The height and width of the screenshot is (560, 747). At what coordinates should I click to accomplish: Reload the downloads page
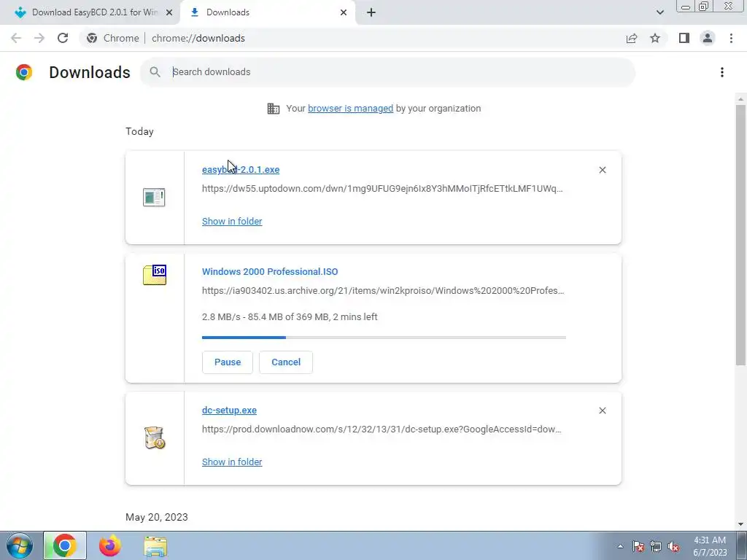pyautogui.click(x=63, y=38)
